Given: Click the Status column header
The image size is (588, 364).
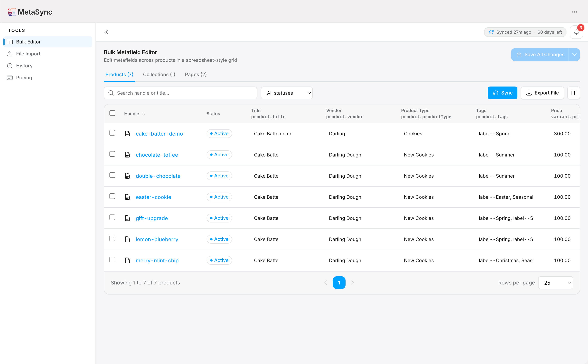Looking at the screenshot, I should pos(213,114).
